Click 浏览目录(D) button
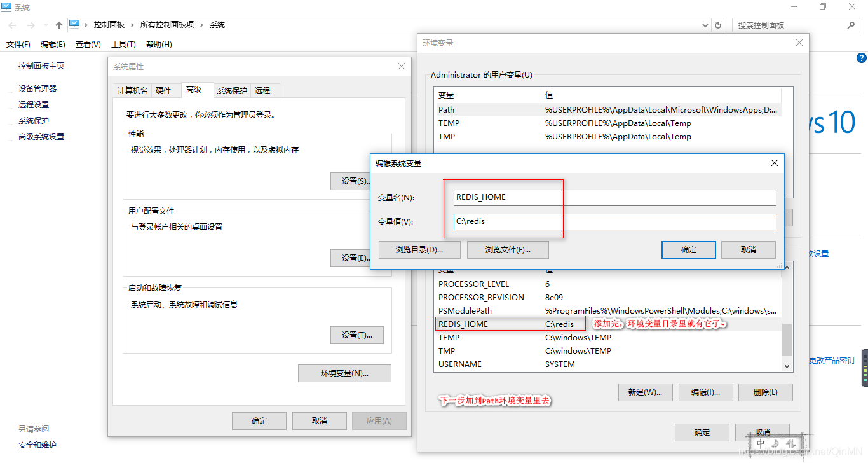Viewport: 868px width, 463px height. point(419,250)
